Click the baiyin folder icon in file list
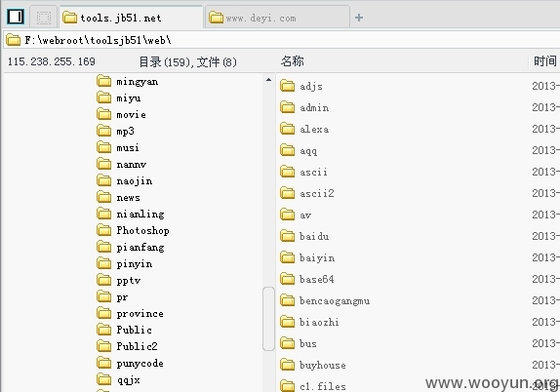The image size is (560, 392). point(287,257)
